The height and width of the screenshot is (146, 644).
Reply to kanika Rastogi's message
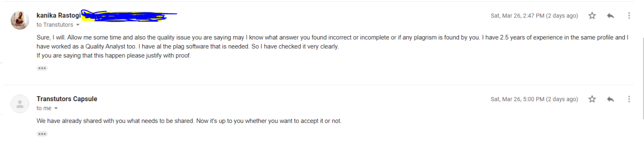pos(610,16)
